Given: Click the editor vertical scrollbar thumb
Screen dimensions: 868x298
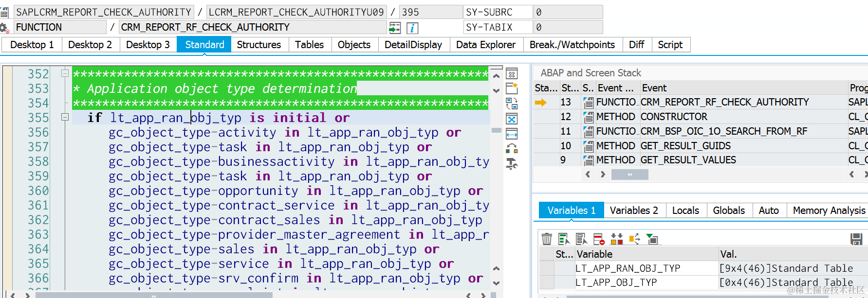Looking at the screenshot, I should click(497, 130).
